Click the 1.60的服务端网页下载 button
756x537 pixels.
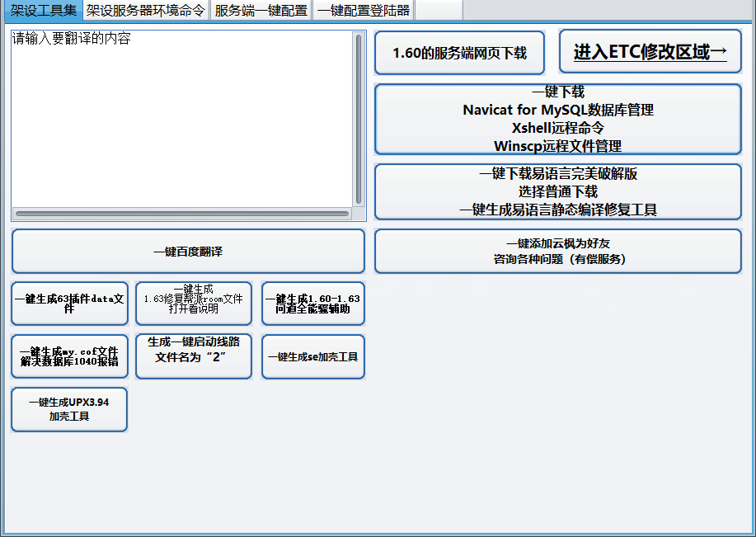pos(459,53)
